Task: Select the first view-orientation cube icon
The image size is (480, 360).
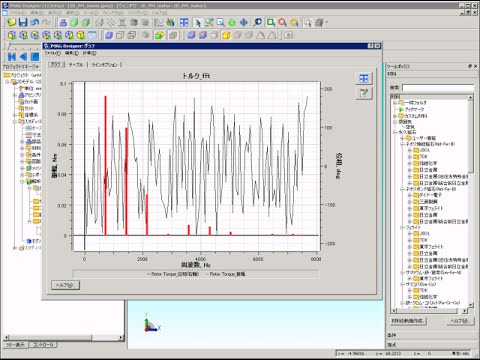Action: 12,35
